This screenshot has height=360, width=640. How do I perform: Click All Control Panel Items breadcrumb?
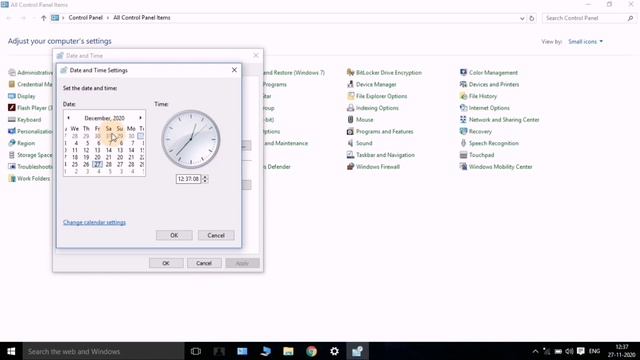[x=142, y=18]
